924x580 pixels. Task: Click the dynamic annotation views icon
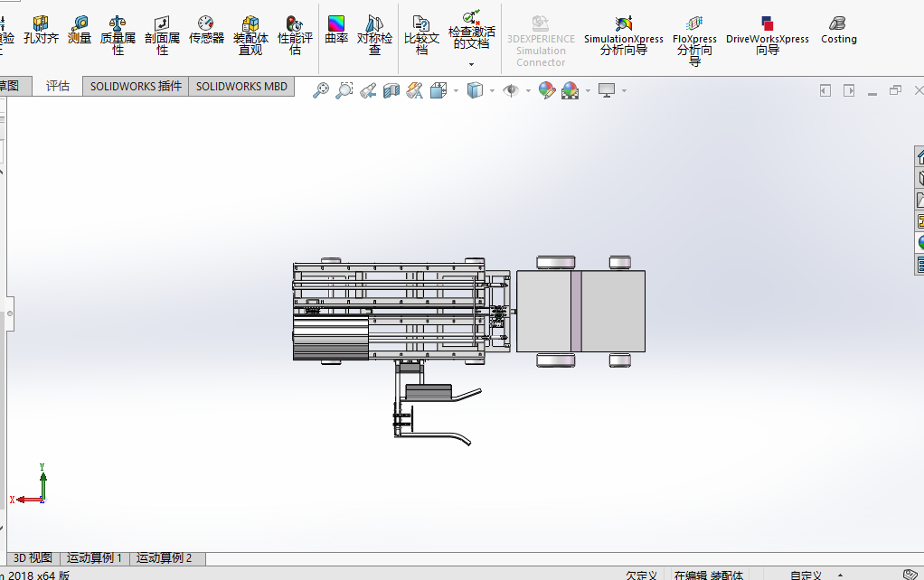click(x=415, y=90)
